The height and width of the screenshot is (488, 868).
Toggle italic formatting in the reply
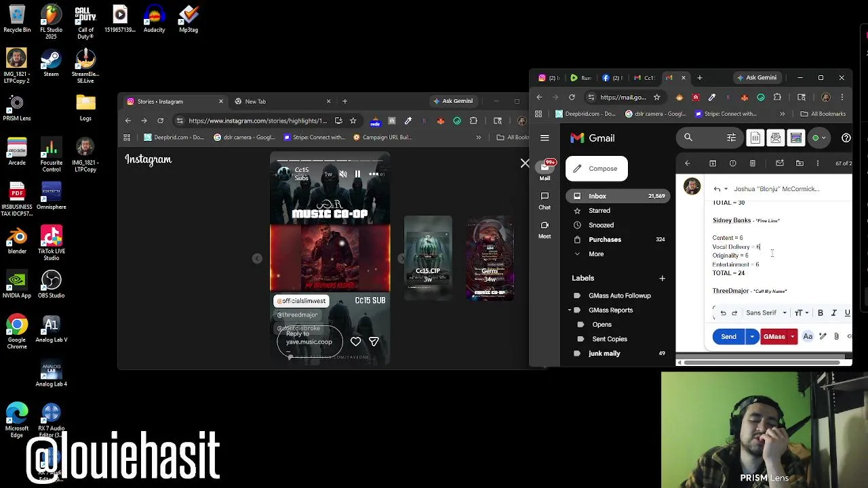(834, 313)
